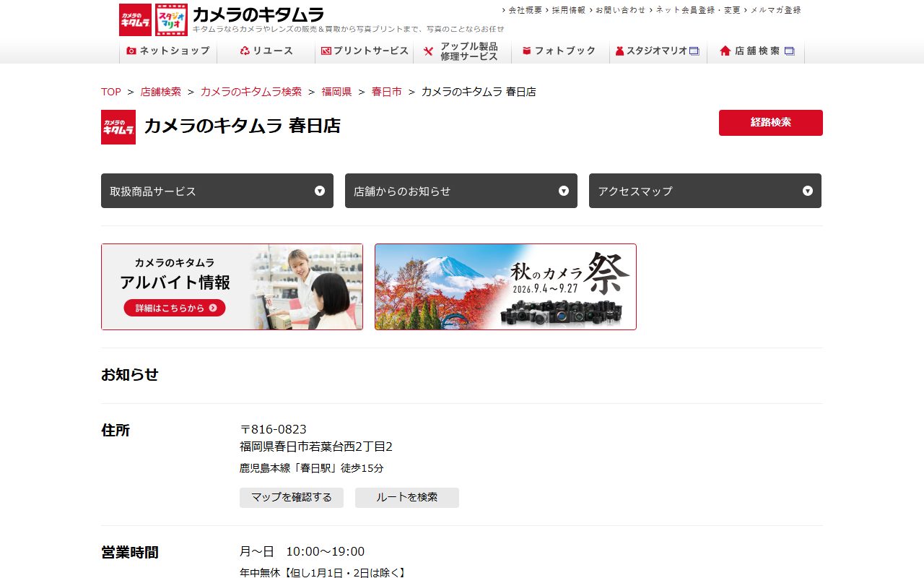The height and width of the screenshot is (578, 924).
Task: Open the アルバイト情報 banner
Action: (x=232, y=287)
